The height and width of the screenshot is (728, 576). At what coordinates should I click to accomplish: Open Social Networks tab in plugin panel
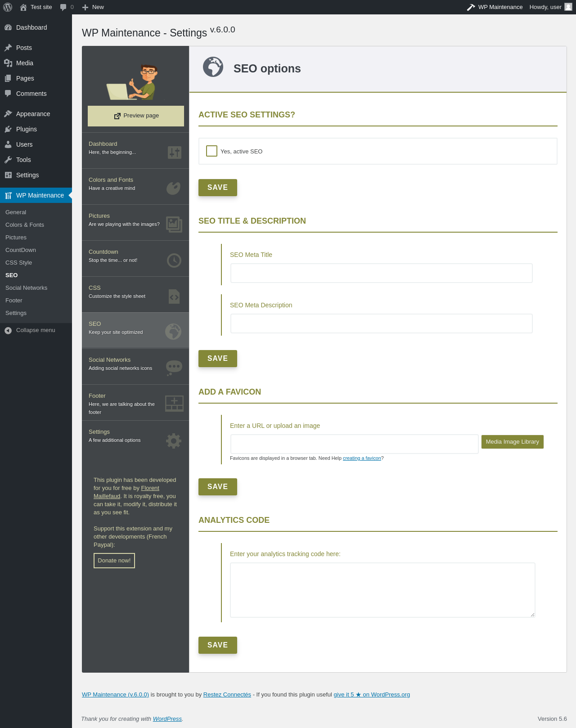(135, 367)
